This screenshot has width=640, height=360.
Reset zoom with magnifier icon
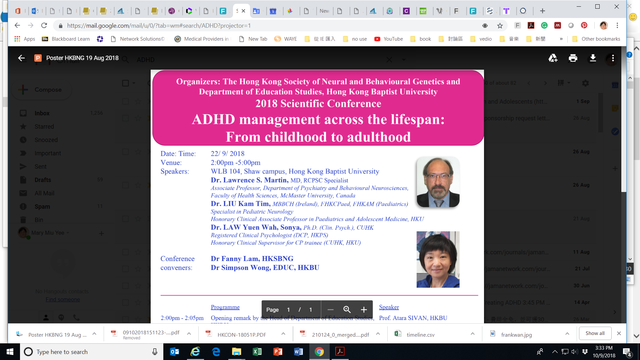[x=347, y=310]
